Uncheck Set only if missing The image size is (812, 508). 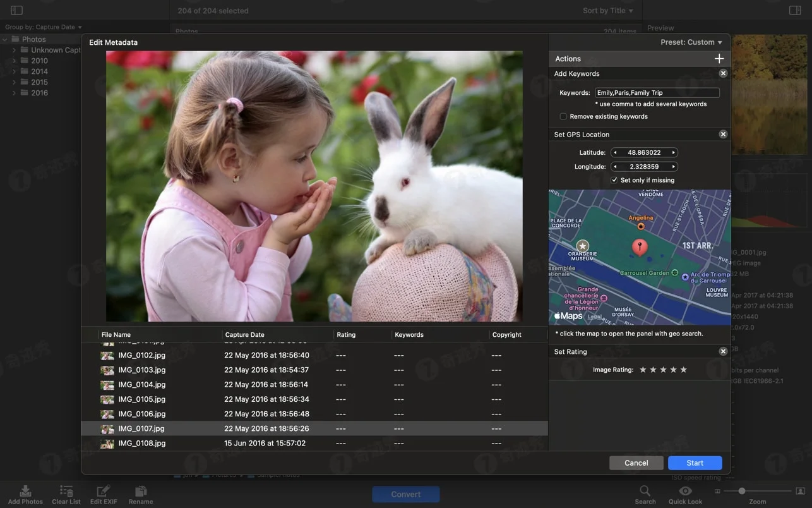[x=614, y=179]
